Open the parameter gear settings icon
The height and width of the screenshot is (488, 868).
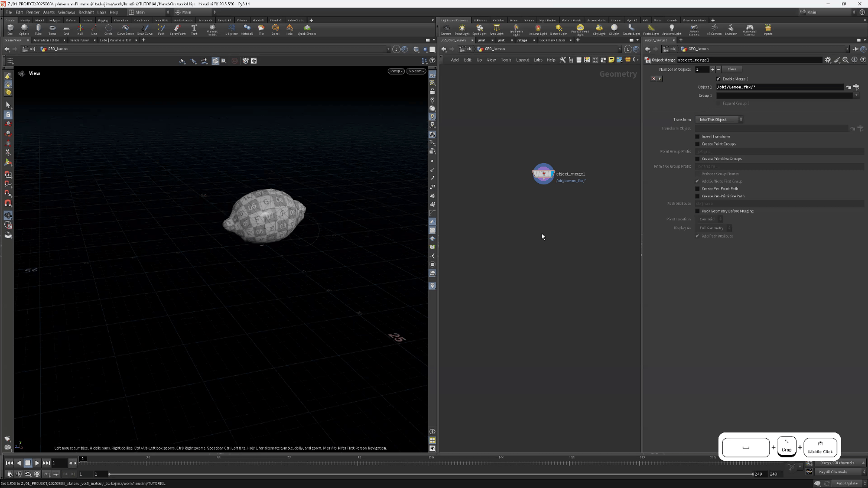(x=828, y=60)
